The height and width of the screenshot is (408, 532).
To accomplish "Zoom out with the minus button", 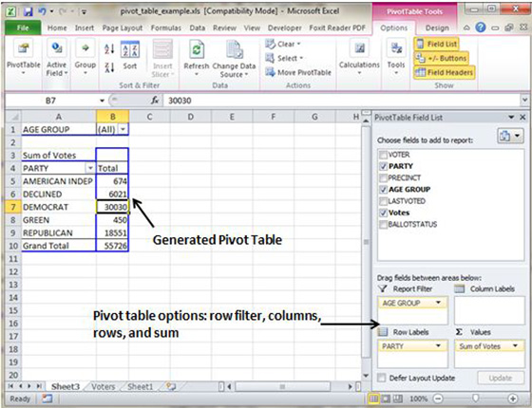I will (x=438, y=399).
